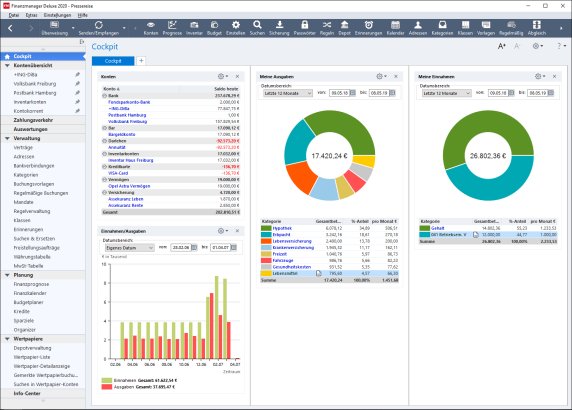Go back with the left arrow
572x410 pixels.
(x=10, y=28)
